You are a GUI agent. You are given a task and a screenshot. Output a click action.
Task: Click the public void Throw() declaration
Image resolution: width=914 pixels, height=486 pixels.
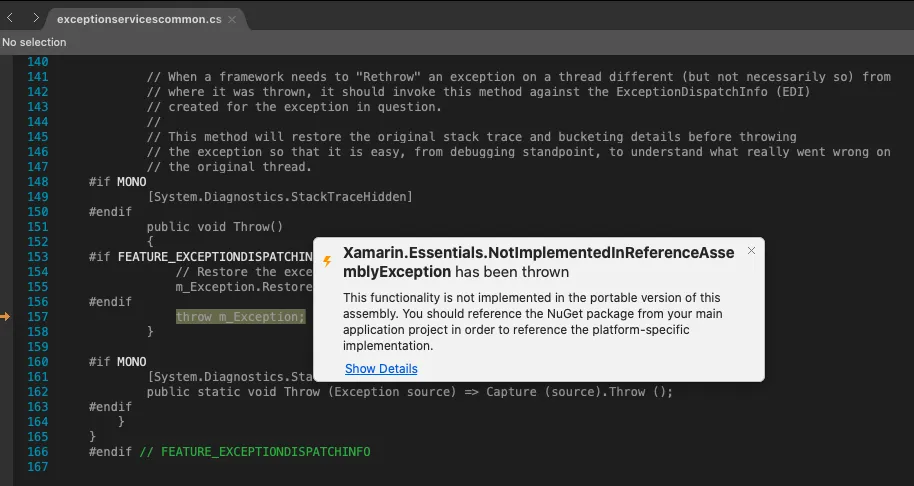214,227
